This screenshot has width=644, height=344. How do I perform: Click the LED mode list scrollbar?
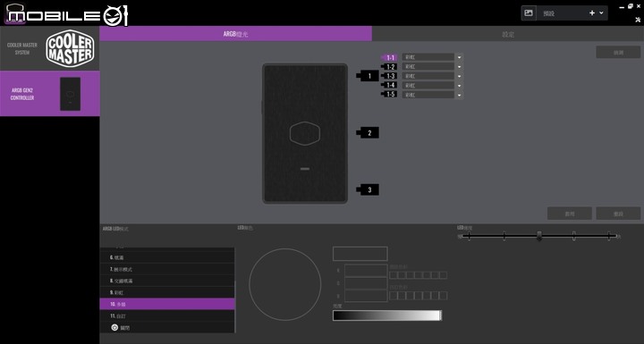(235, 307)
